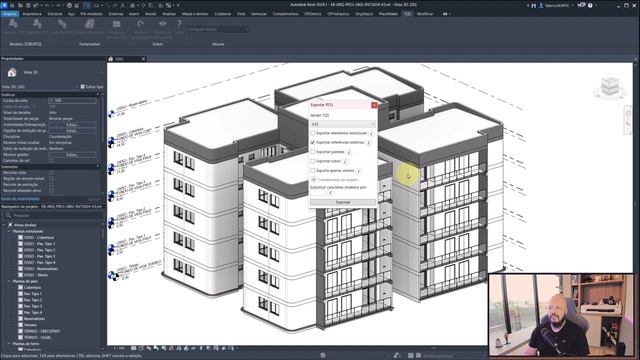The image size is (640, 360).
Task: Toggle Recorte afastado ativo checkbox
Action: click(x=51, y=191)
